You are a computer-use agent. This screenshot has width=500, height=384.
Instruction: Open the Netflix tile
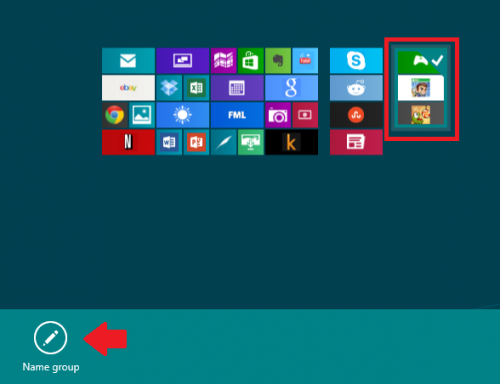pos(128,142)
